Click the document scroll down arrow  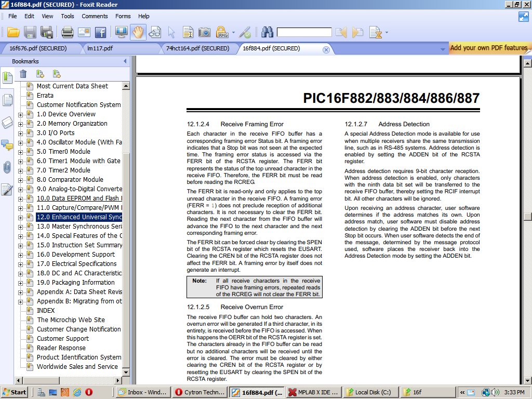[x=528, y=380]
